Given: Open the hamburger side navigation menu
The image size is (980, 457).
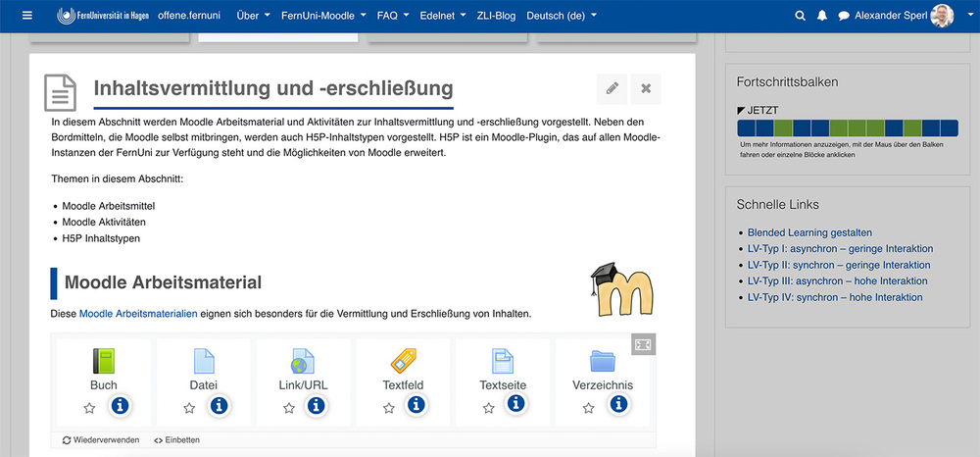Looking at the screenshot, I should pyautogui.click(x=26, y=16).
